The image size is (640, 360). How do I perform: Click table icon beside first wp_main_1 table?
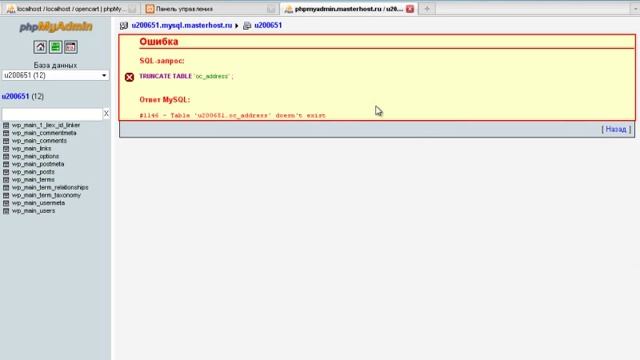(6, 125)
